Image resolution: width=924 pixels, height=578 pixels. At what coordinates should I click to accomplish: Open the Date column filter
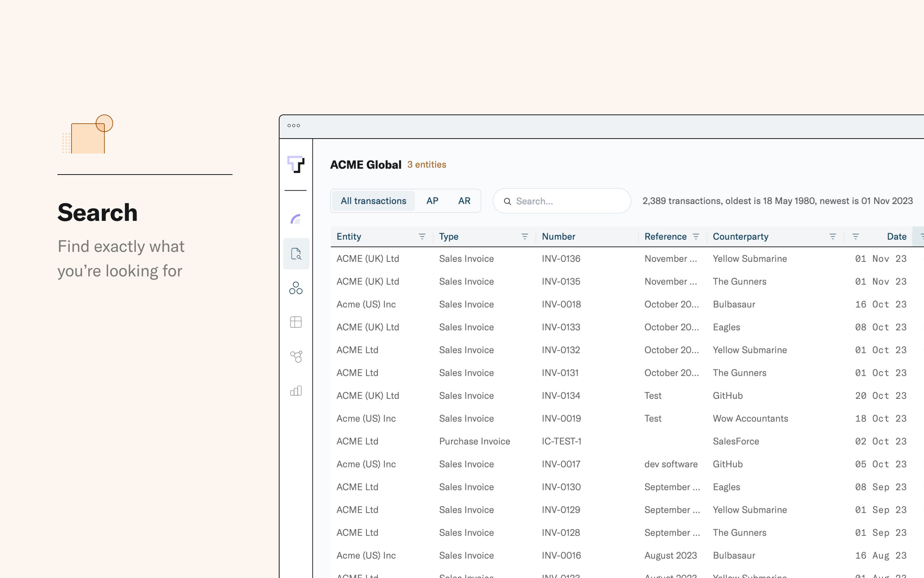pyautogui.click(x=856, y=237)
